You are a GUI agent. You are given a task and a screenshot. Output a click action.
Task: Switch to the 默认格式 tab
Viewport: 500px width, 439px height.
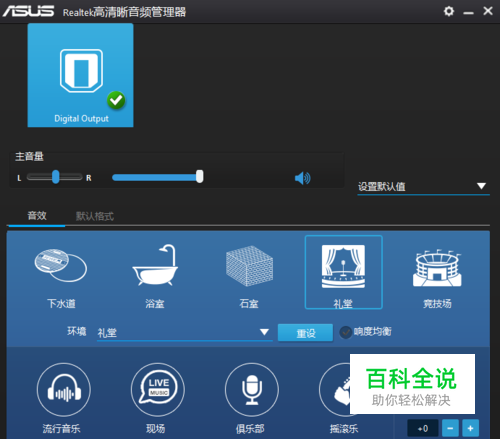[x=95, y=216]
